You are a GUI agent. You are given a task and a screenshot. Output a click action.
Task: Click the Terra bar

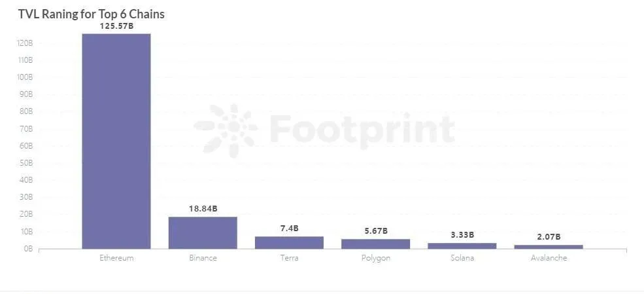click(289, 243)
